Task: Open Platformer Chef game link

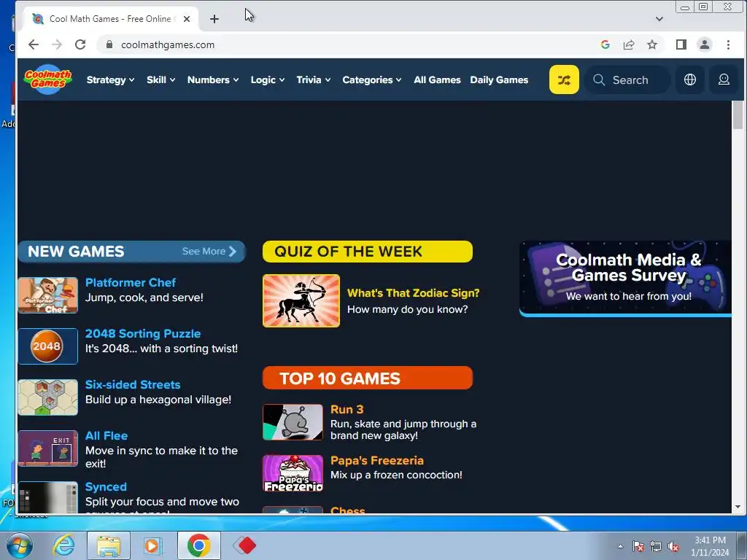Action: [x=131, y=282]
